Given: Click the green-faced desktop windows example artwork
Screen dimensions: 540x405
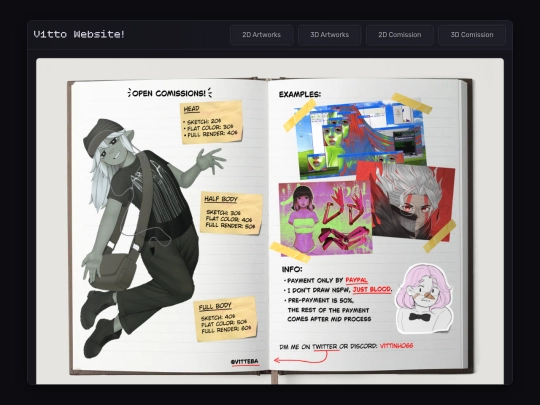Looking at the screenshot, I should coord(360,138).
